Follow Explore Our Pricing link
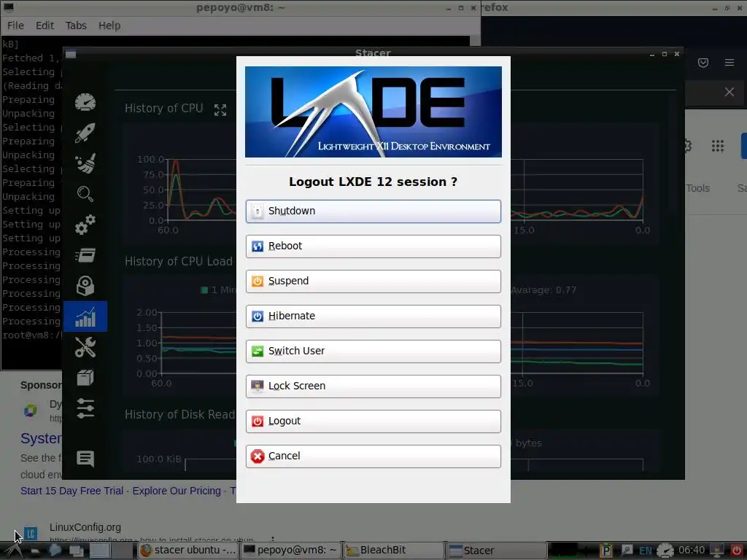 tap(177, 491)
